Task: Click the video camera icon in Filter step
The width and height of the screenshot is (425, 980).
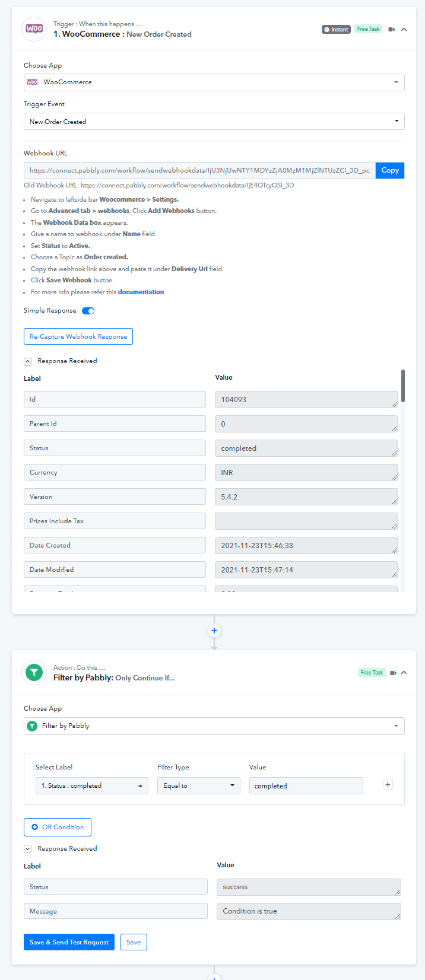Action: click(x=392, y=673)
